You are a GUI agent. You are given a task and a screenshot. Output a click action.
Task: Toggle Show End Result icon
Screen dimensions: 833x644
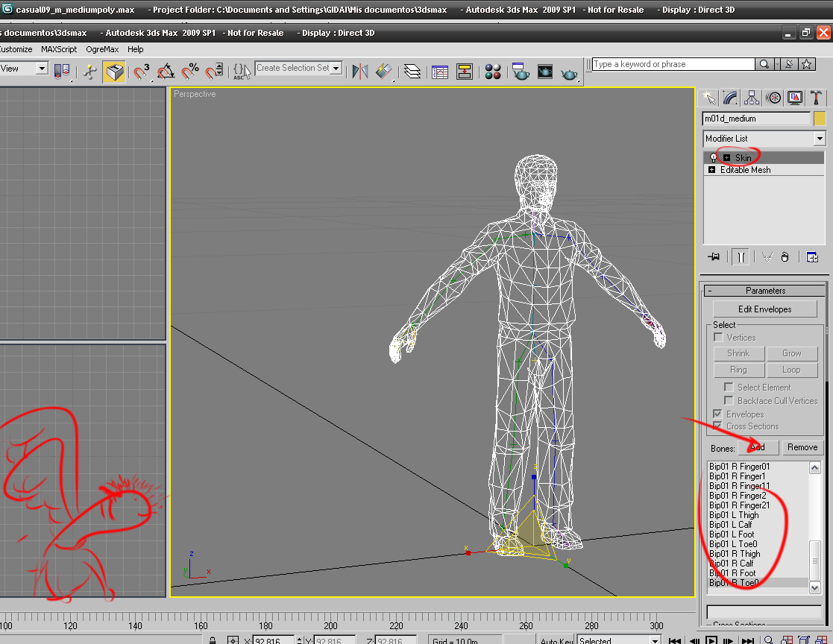pos(741,257)
